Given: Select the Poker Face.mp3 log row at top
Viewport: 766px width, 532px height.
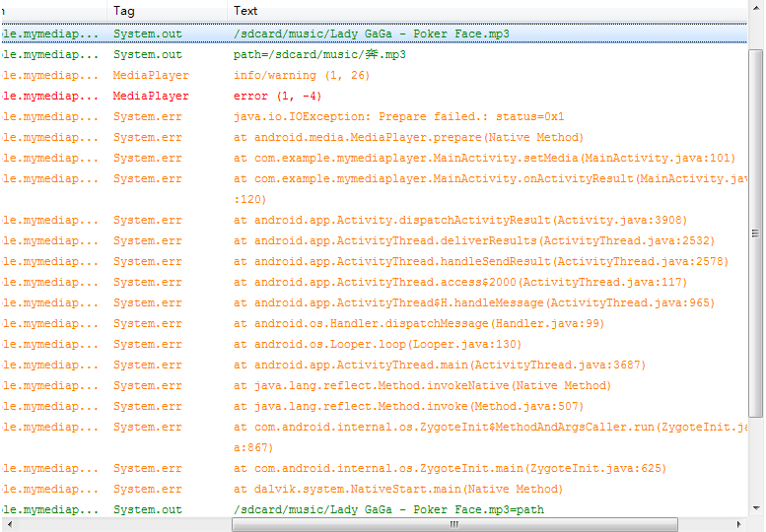Looking at the screenshot, I should [x=375, y=33].
